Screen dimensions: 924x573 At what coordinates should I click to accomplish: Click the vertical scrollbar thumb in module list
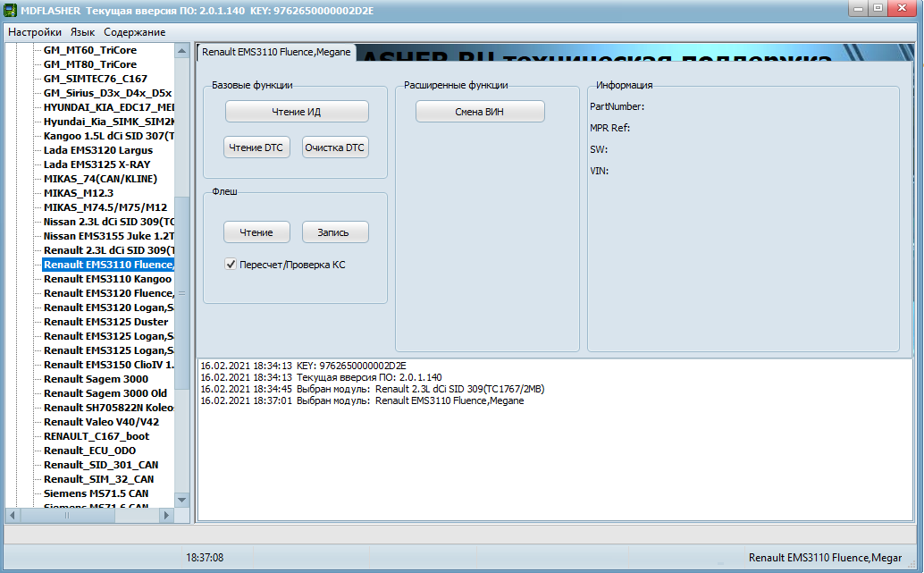(x=182, y=293)
